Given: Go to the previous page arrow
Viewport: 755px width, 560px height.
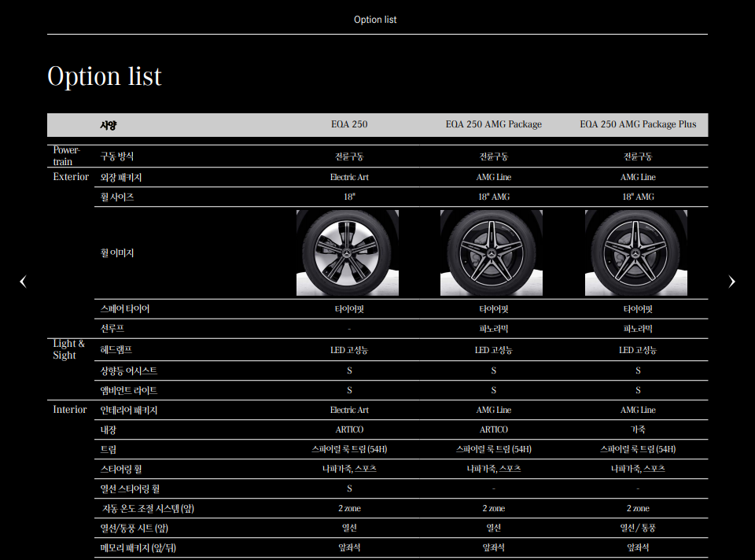Looking at the screenshot, I should point(23,282).
